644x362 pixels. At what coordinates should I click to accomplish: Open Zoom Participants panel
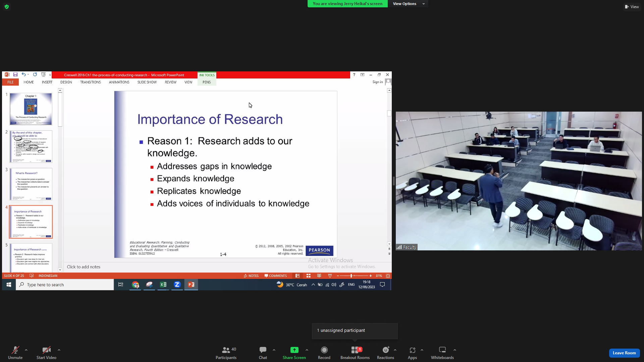pyautogui.click(x=226, y=353)
